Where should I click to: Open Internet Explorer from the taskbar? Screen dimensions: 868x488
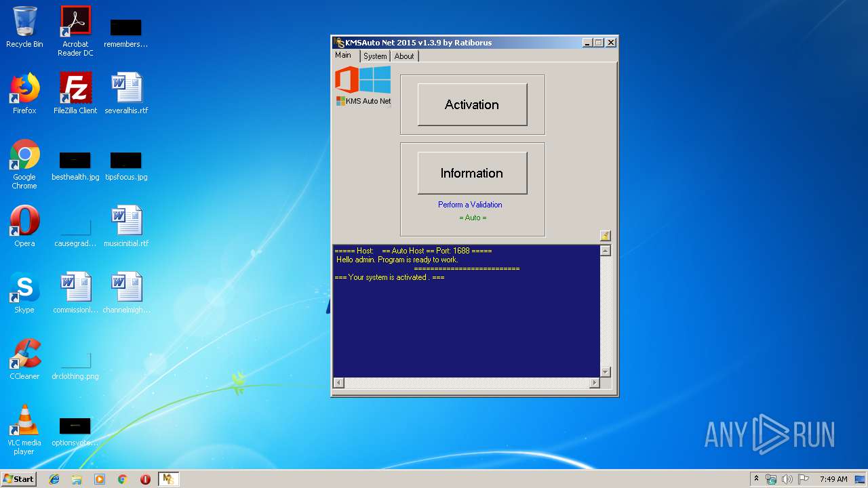pyautogui.click(x=54, y=479)
